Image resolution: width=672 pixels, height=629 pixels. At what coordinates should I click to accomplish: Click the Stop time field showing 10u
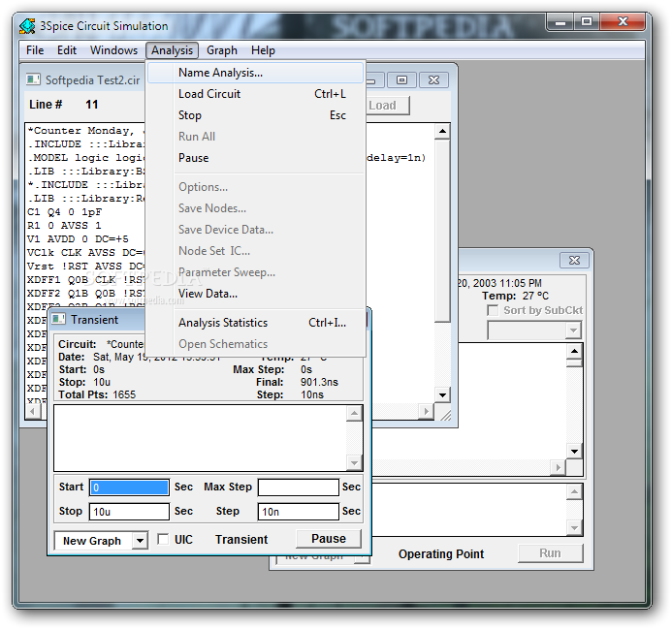129,512
